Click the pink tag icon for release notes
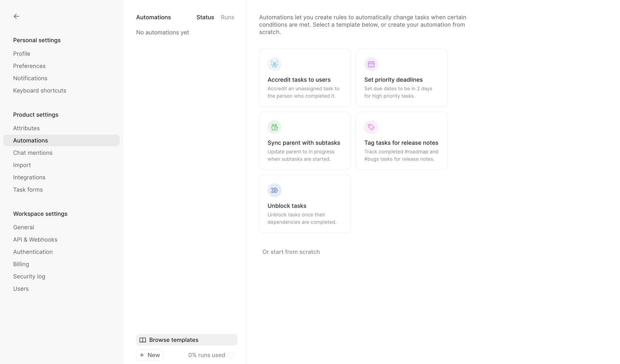Viewport: 620px width, 364px height. coord(371,127)
